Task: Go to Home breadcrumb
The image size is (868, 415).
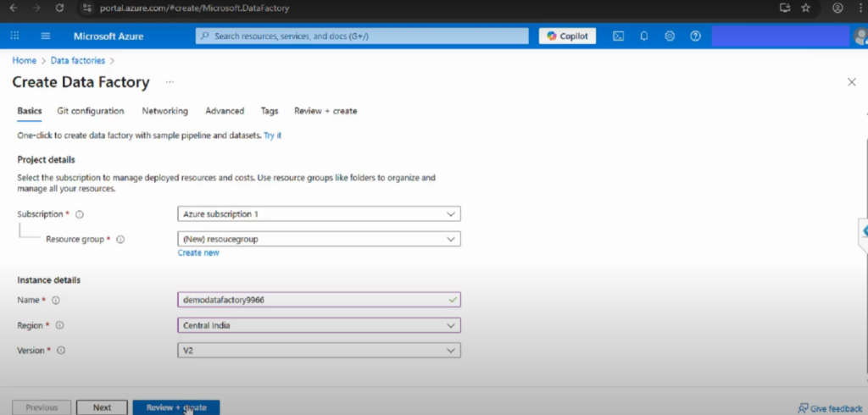Action: [25, 60]
